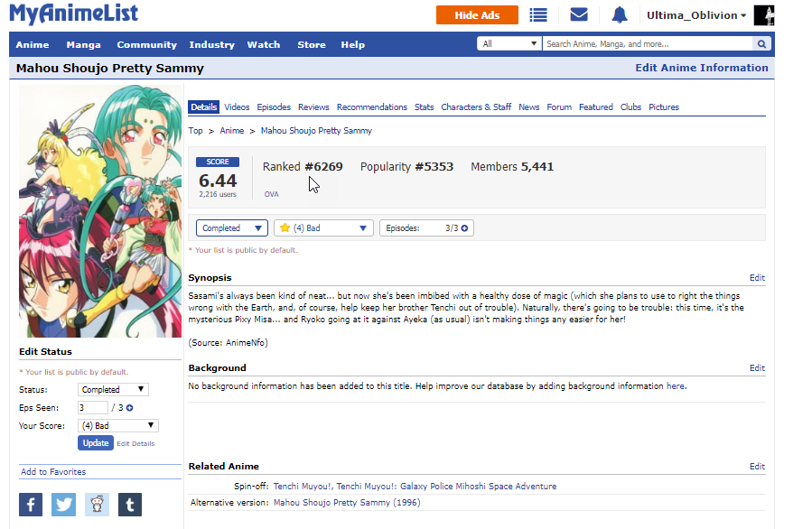Screen dimensions: 812x529
Task: Open the Anime nav menu
Action: click(33, 44)
